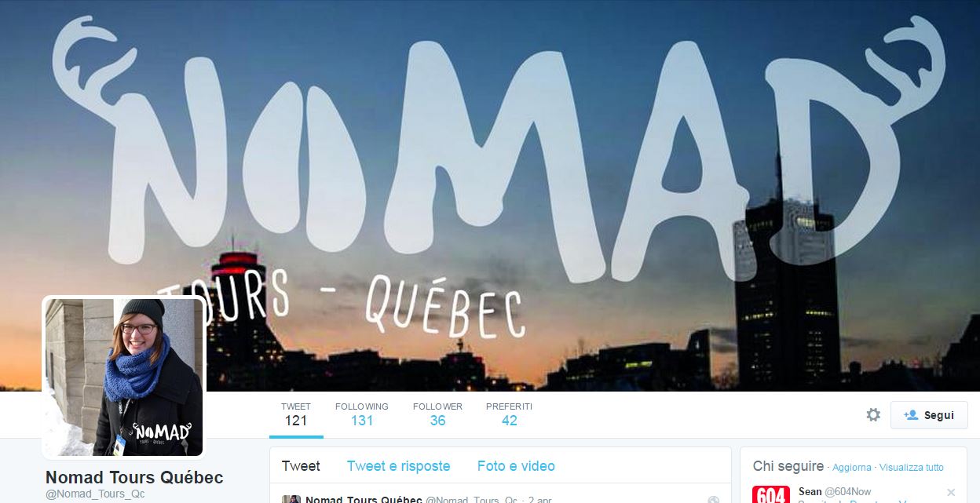Screen dimensions: 980x503
Task: Open the gear settings menu beside Segui
Action: [873, 414]
